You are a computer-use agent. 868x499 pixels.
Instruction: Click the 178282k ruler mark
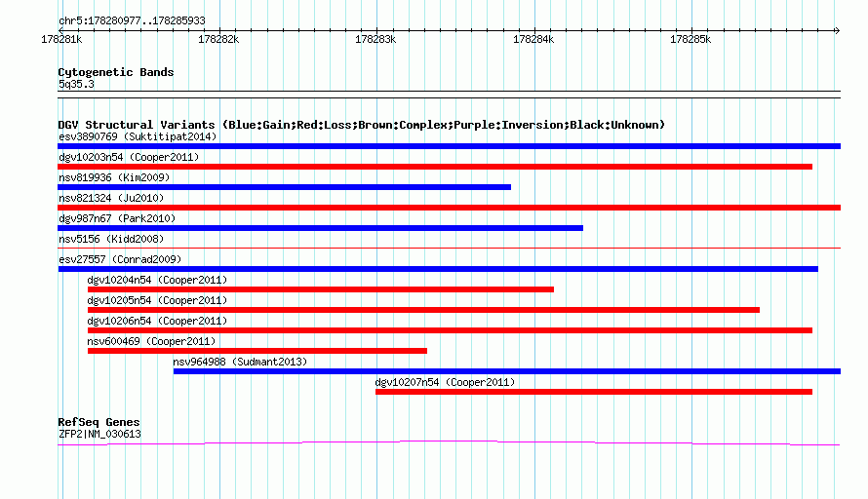(x=218, y=39)
